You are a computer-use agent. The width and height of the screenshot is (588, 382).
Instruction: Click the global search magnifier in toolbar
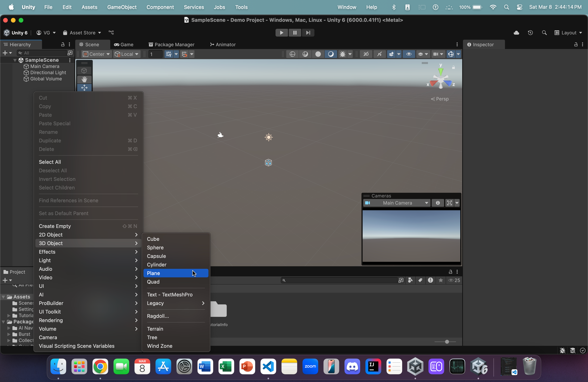click(544, 33)
